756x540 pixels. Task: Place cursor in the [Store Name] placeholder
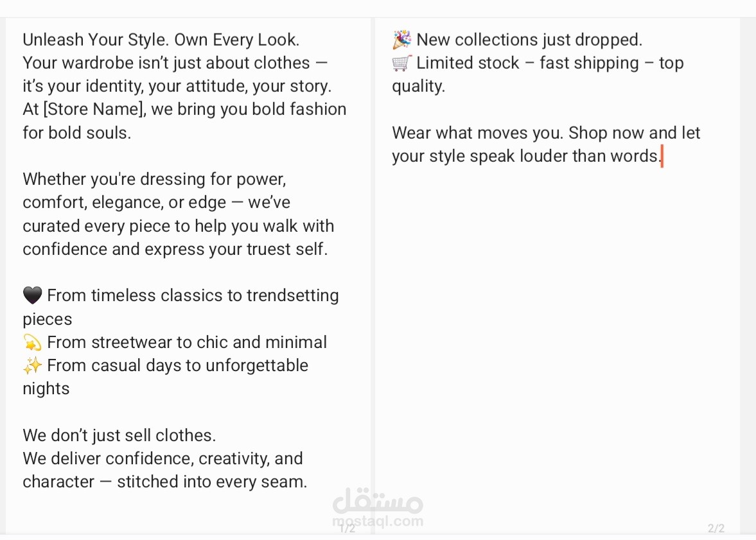coord(94,109)
